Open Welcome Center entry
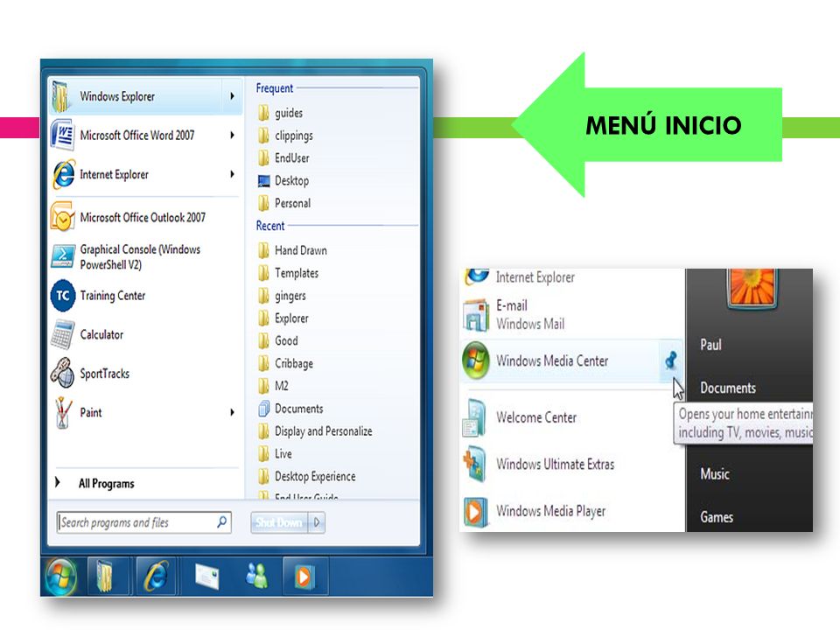This screenshot has width=840, height=630. tap(571, 418)
